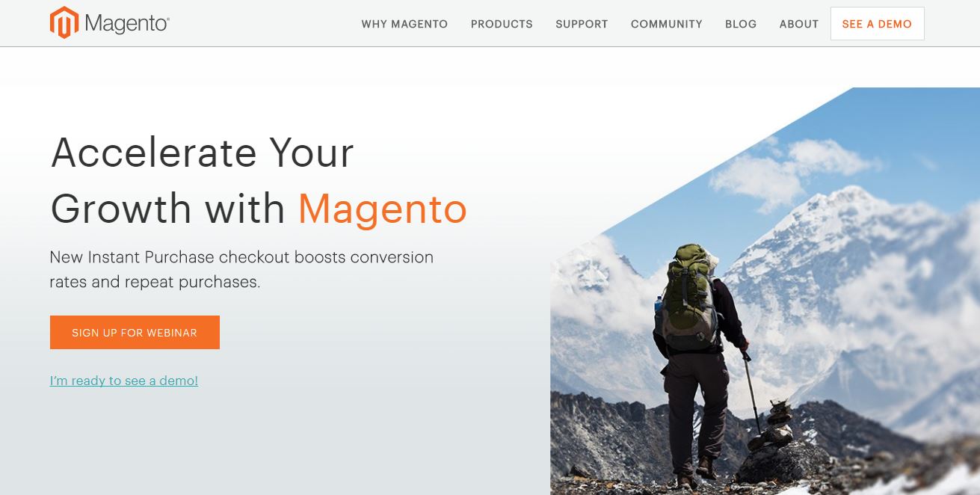Open the Products navigation menu

coord(502,24)
